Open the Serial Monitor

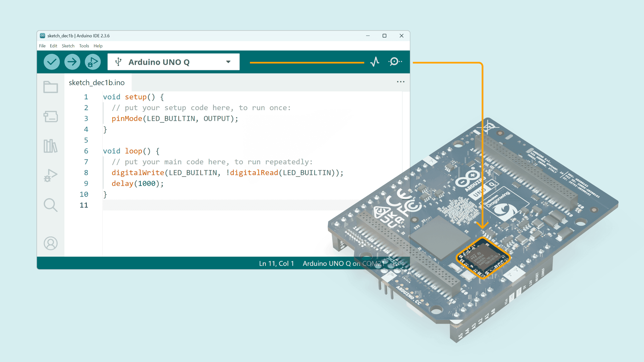click(395, 62)
